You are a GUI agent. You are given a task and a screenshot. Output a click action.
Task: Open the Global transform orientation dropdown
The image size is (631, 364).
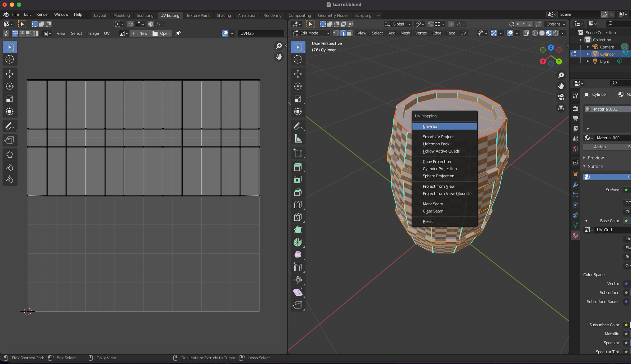coord(398,24)
